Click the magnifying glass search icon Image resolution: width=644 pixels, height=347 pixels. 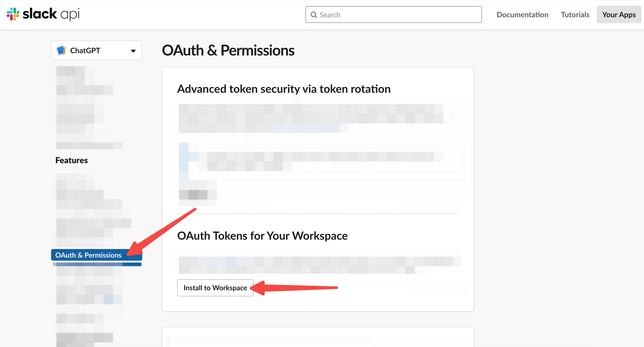click(x=314, y=15)
